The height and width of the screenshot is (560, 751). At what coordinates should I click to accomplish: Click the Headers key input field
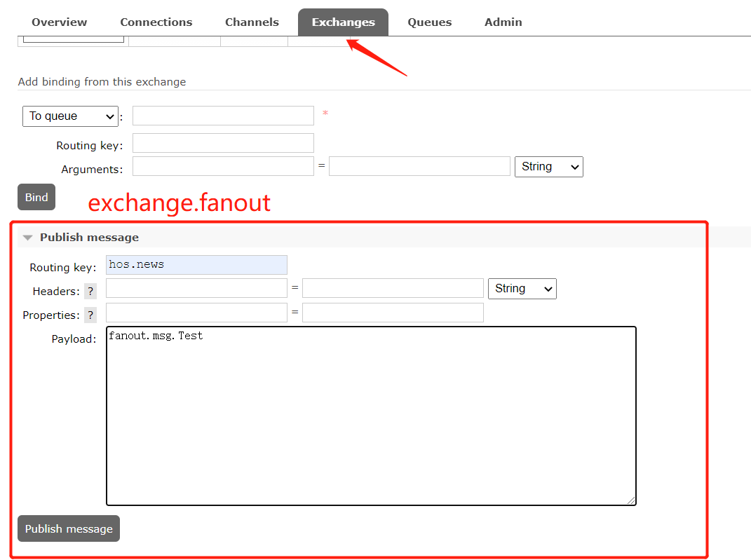click(x=196, y=288)
